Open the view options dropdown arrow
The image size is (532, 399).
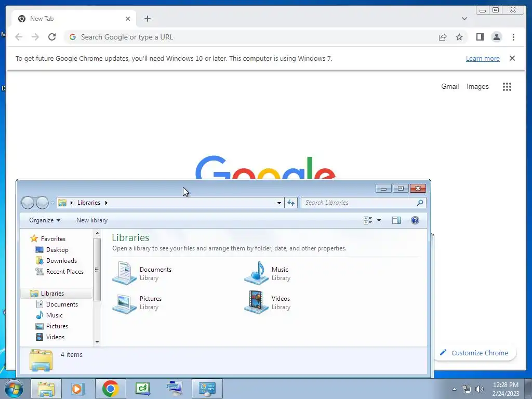point(379,220)
